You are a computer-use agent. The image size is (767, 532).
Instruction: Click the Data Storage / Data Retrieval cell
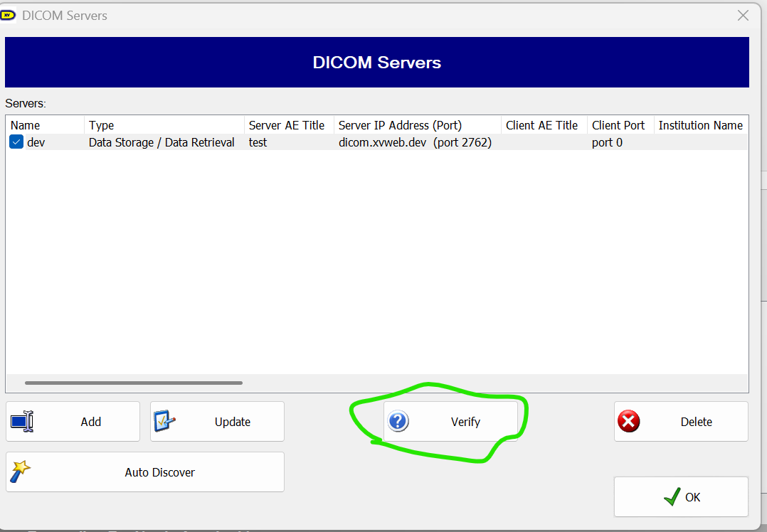[x=162, y=143]
